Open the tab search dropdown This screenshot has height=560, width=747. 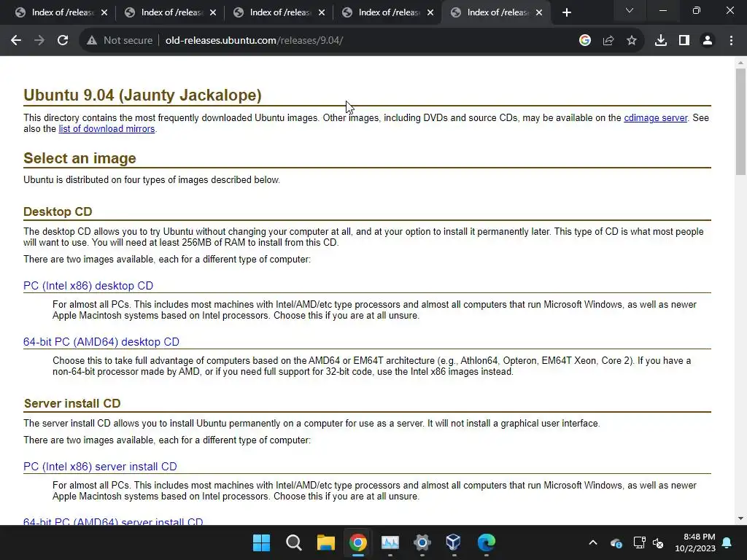630,10
